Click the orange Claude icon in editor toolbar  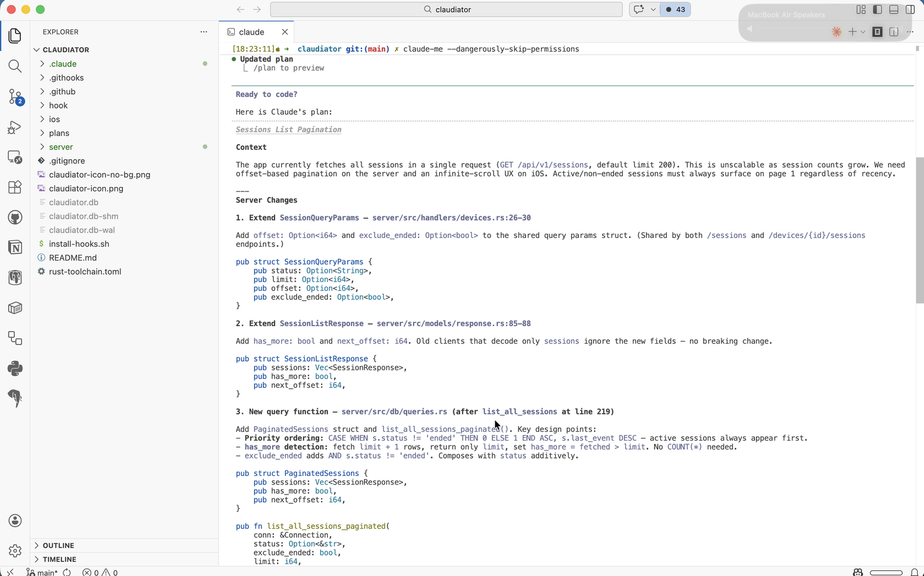836,32
